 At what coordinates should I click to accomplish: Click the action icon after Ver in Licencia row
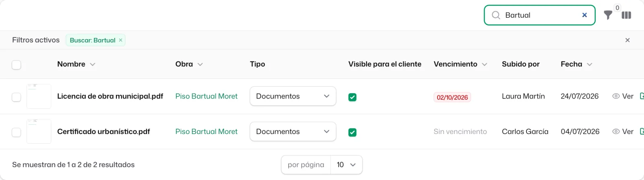[642, 96]
